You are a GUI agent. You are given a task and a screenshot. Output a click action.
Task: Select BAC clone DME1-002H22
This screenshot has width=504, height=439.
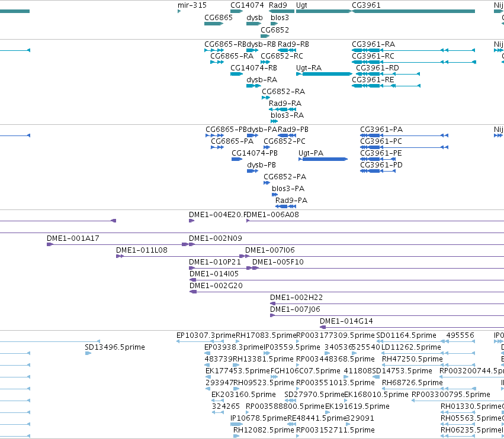click(387, 304)
